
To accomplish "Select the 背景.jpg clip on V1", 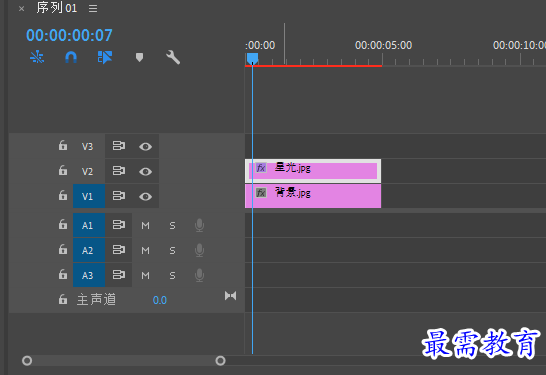I will point(313,196).
